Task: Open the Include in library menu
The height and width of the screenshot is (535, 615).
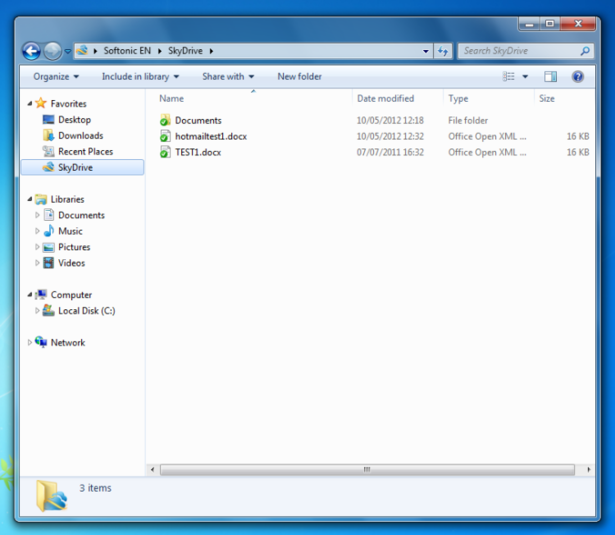Action: coord(140,76)
